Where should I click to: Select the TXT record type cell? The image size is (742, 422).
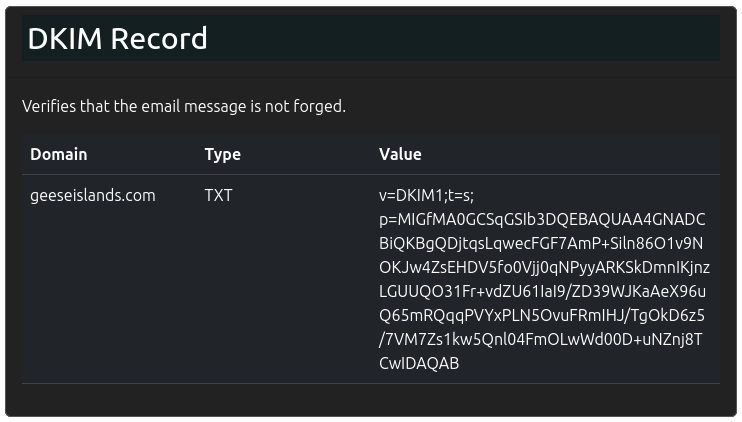point(218,196)
